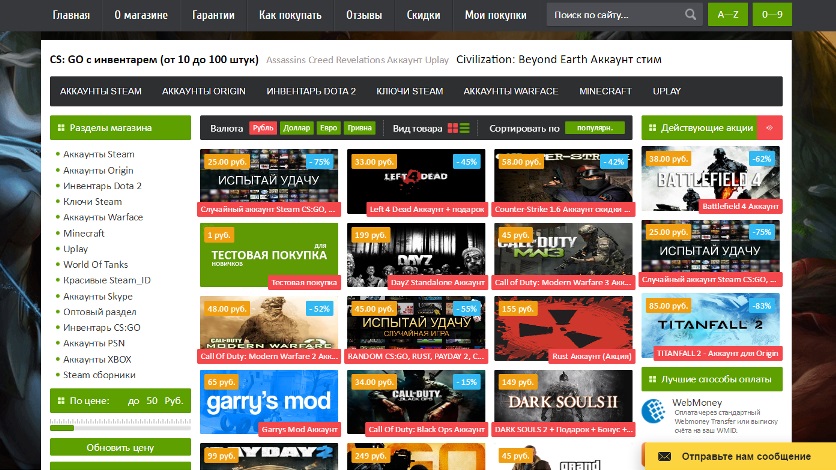Switch product view to list layout
Image resolution: width=836 pixels, height=470 pixels.
[x=465, y=128]
